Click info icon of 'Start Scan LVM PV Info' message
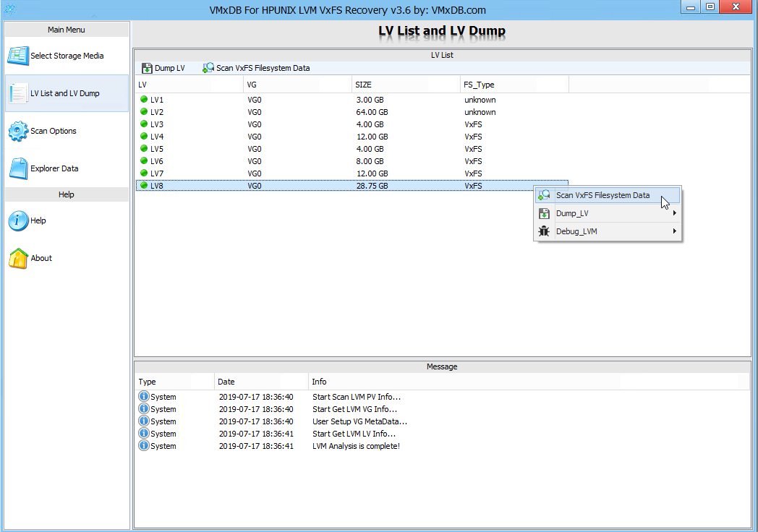 pos(144,396)
